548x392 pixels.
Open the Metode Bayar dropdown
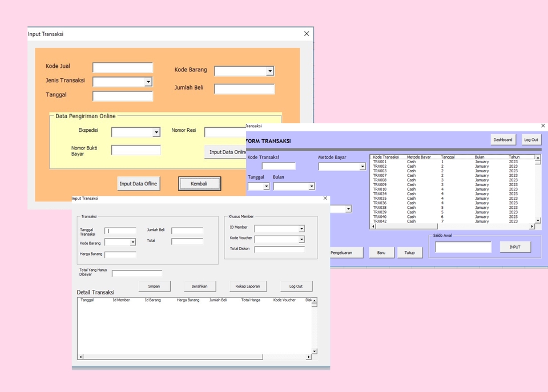[x=362, y=167]
